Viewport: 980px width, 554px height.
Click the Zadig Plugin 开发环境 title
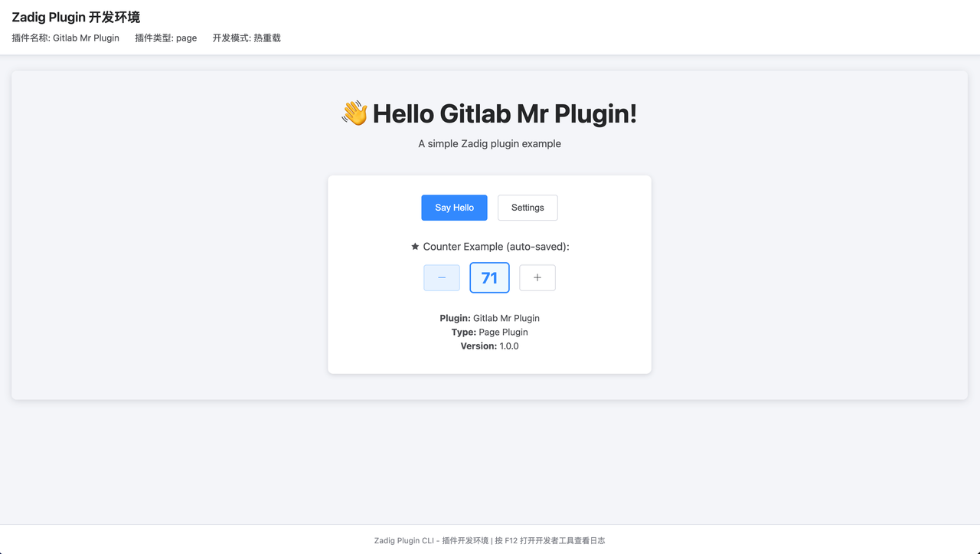(76, 18)
